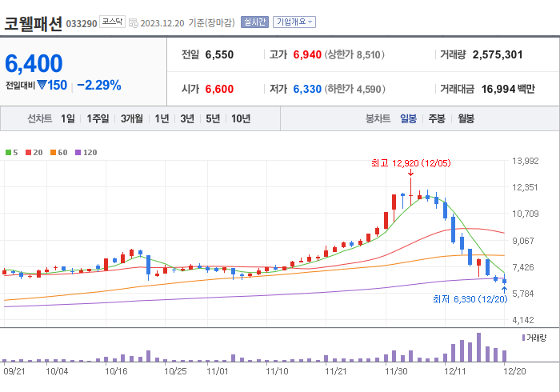Select the 3년 line chart tab
The image size is (560, 392).
click(x=187, y=118)
